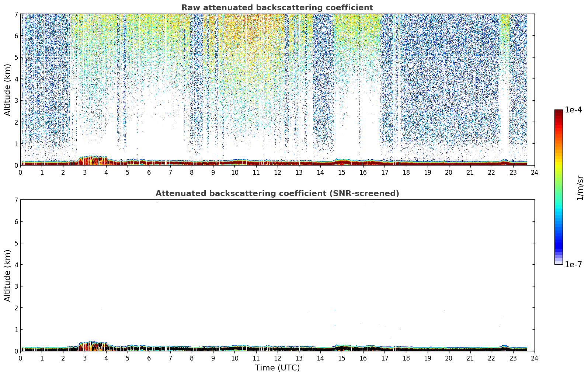588x376 pixels.
Task: Click the 1e-4 colorbar maximum label
Action: click(x=573, y=110)
